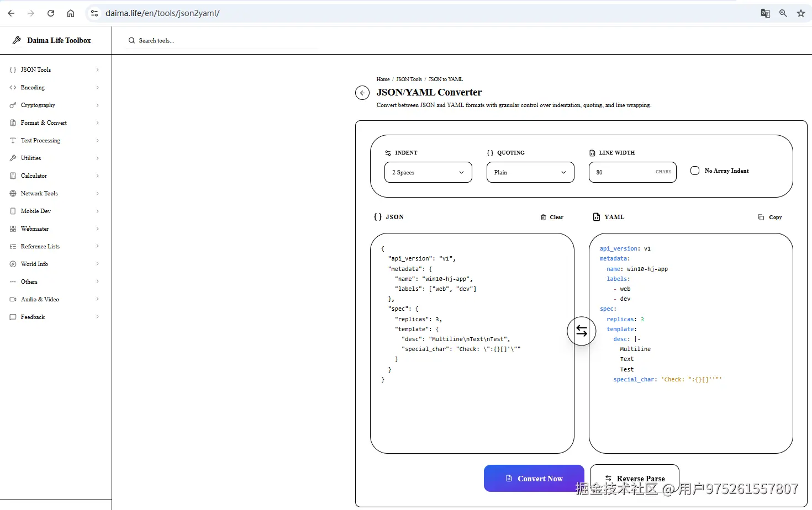
Task: Expand the Text Processing chevron
Action: click(98, 140)
